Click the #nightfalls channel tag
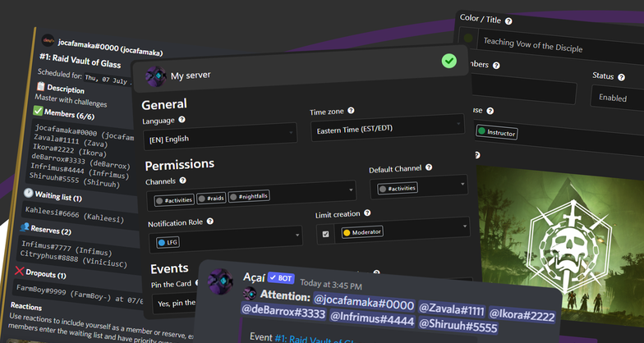 point(249,197)
